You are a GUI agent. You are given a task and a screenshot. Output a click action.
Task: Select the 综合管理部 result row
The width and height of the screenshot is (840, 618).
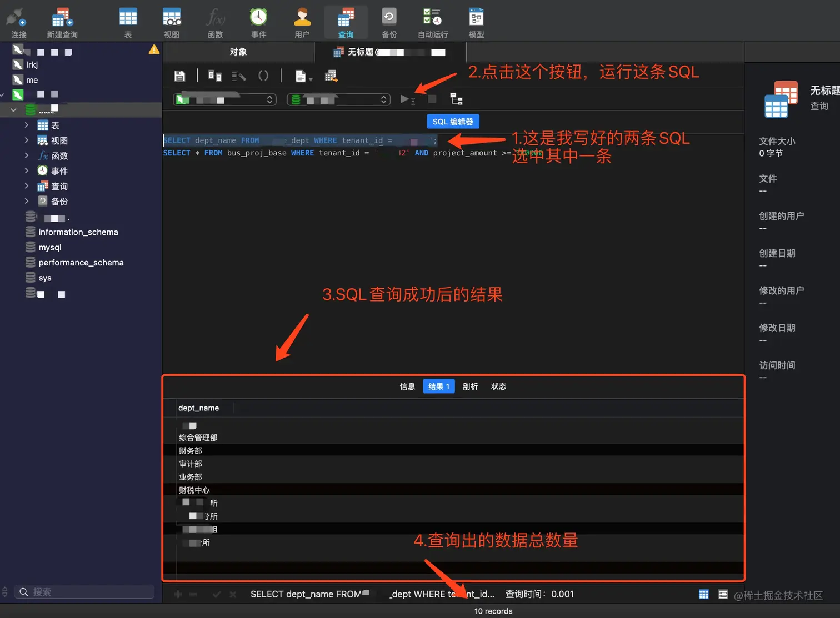(x=198, y=438)
